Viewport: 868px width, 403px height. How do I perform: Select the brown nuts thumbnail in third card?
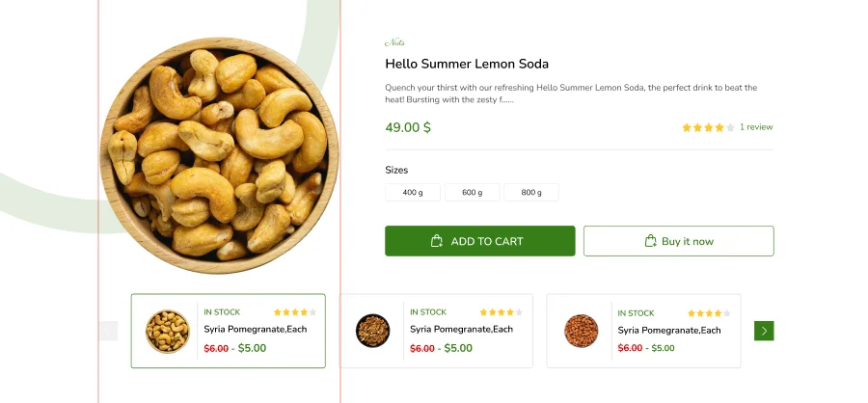tap(581, 331)
